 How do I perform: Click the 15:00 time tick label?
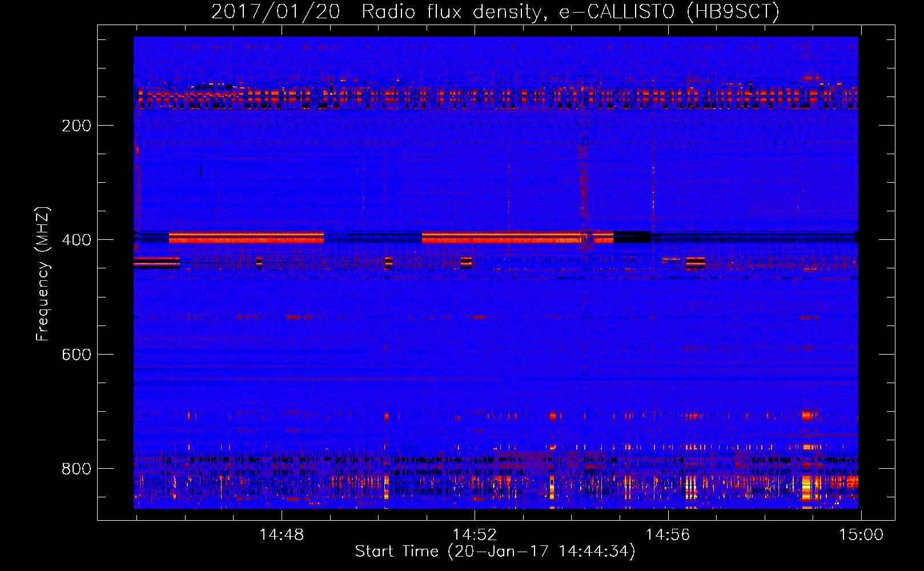[861, 535]
